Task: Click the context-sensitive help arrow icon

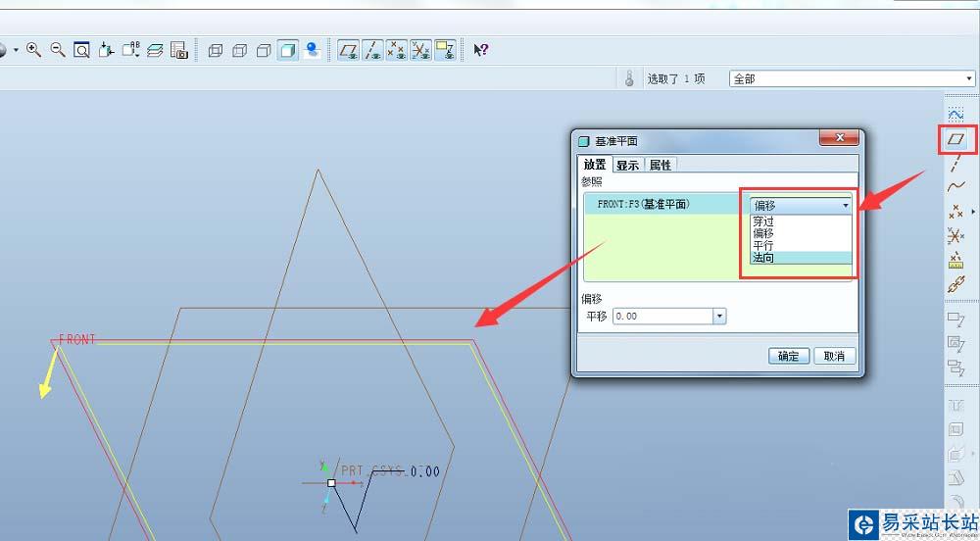Action: [480, 50]
